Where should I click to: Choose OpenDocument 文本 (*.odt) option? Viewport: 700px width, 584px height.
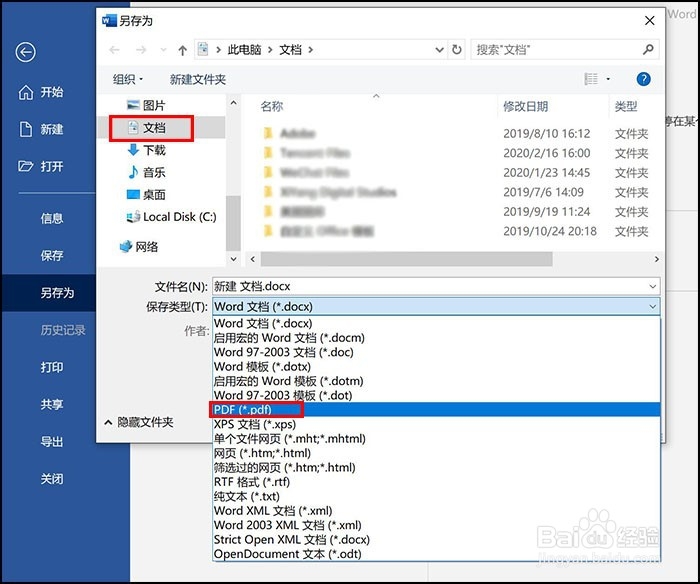(x=436, y=554)
